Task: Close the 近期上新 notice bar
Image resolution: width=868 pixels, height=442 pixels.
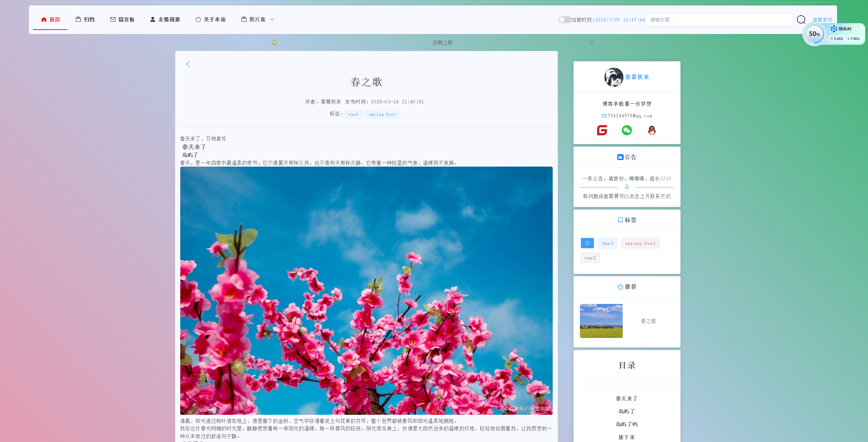Action: click(x=591, y=42)
